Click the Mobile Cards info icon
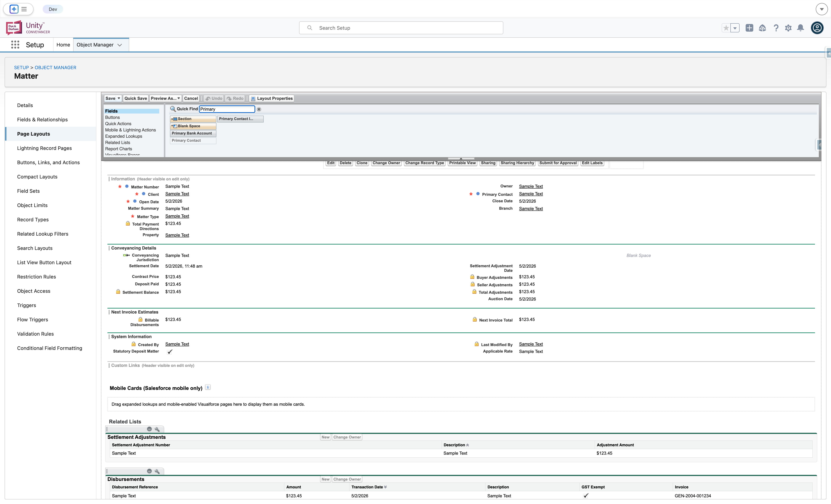This screenshot has width=831, height=504. point(208,387)
